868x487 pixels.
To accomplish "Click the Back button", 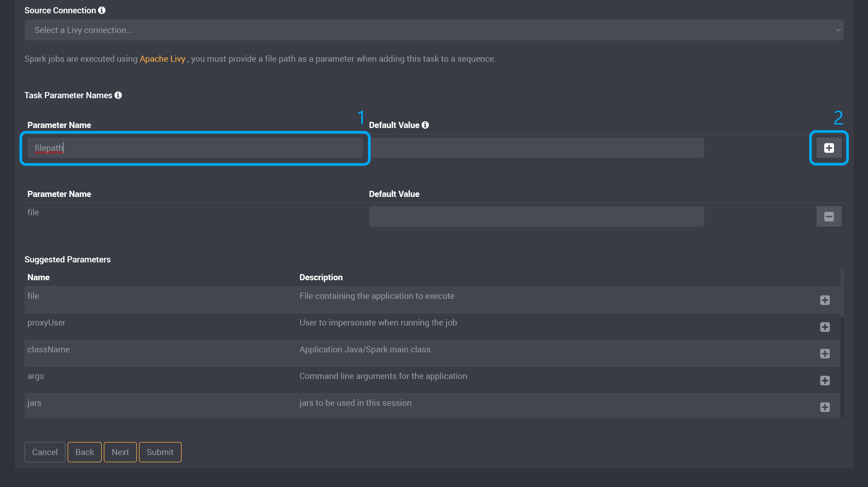I will [x=85, y=452].
